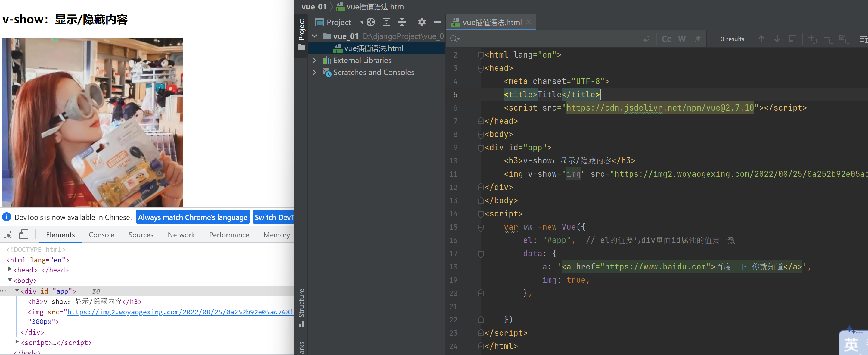
Task: Click the External Libraries tree item label
Action: (x=362, y=60)
